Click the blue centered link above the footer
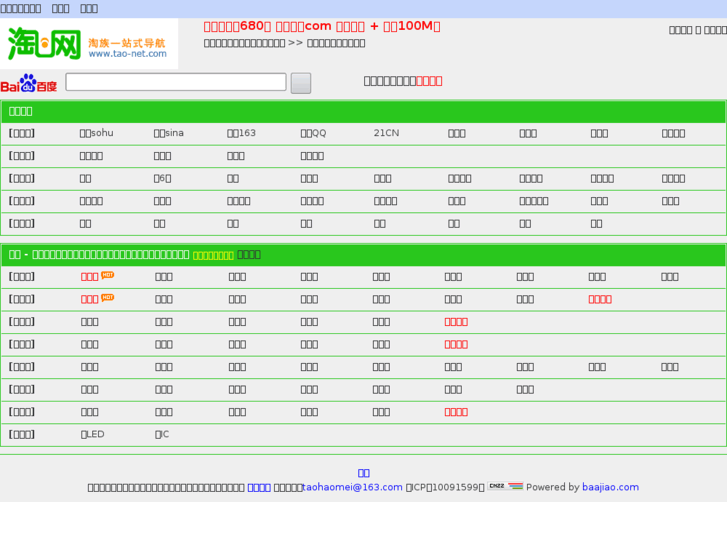Image resolution: width=727 pixels, height=545 pixels. pos(363,473)
